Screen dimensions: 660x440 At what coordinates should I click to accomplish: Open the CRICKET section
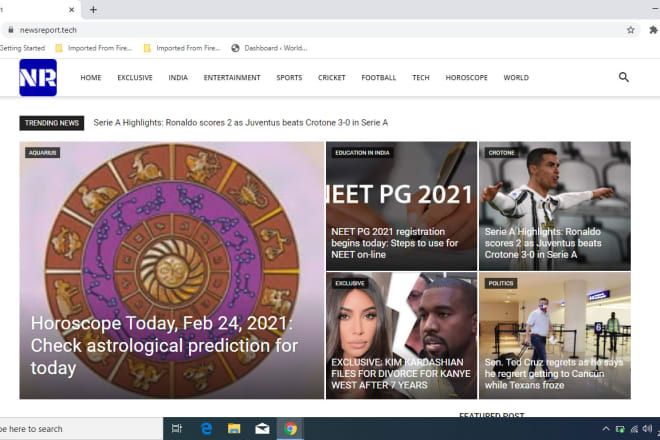click(x=332, y=77)
